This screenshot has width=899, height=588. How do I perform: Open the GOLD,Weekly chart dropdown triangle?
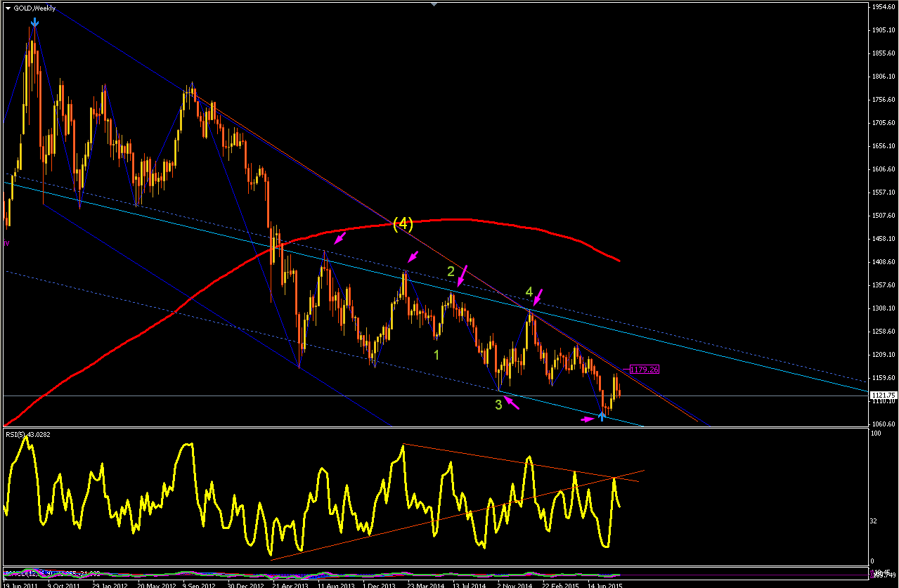(8, 8)
